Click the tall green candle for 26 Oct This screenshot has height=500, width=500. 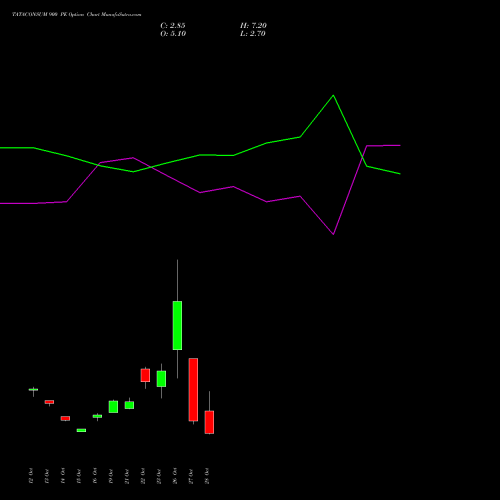click(x=177, y=325)
